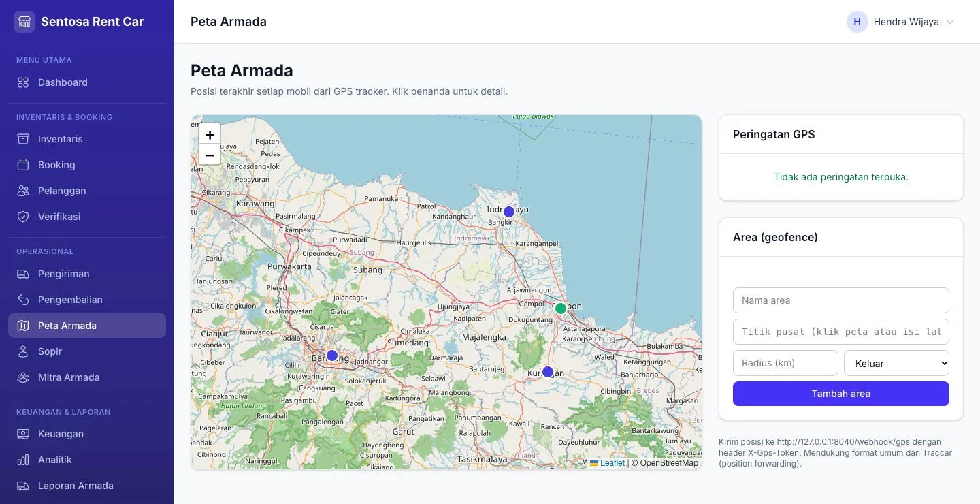Image resolution: width=980 pixels, height=504 pixels.
Task: Click the Laporan Armada truck icon
Action: pyautogui.click(x=23, y=486)
